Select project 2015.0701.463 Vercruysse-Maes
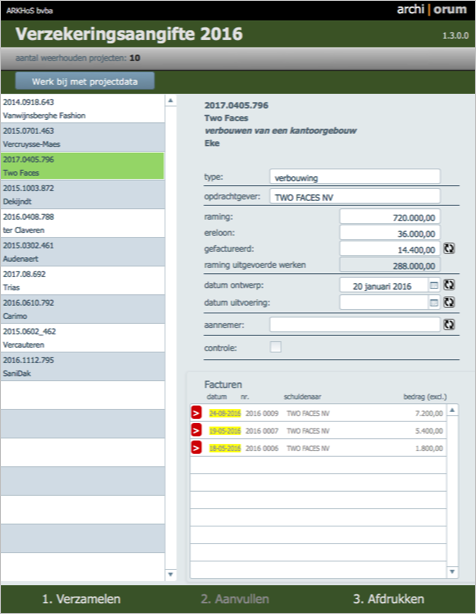The image size is (476, 614). click(83, 137)
